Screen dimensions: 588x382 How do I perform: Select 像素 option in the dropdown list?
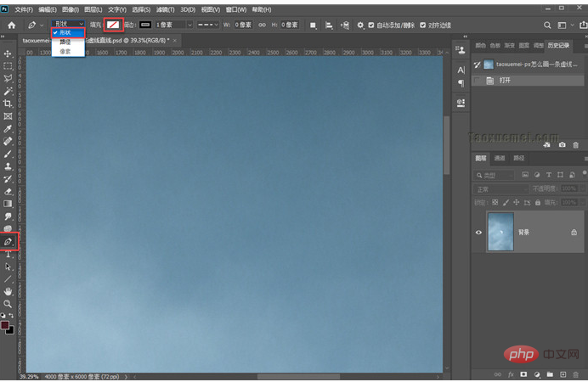[x=65, y=51]
